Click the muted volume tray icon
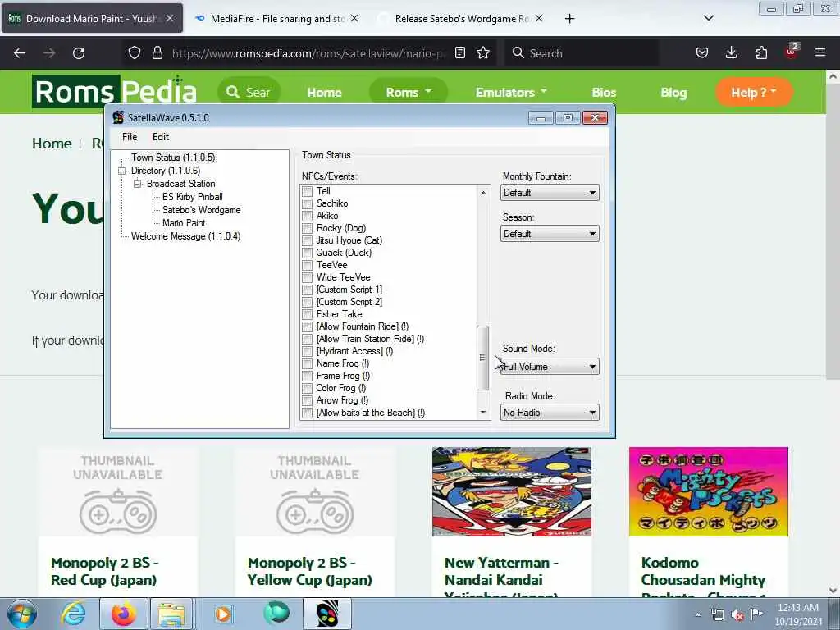Viewport: 840px width, 630px height. click(737, 615)
